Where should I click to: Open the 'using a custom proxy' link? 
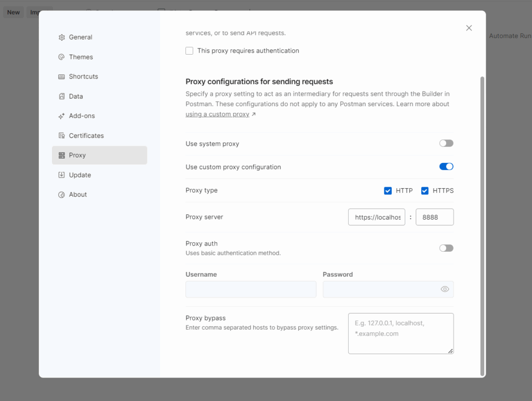[218, 114]
